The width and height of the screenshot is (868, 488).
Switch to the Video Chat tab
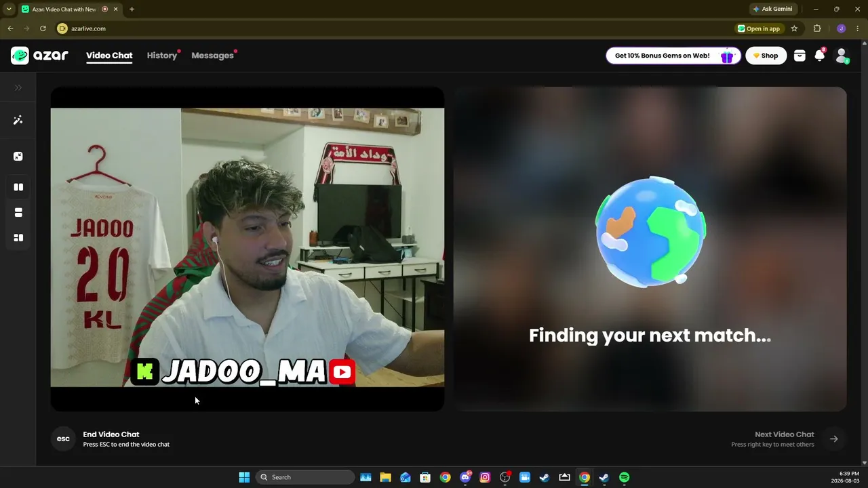click(109, 56)
